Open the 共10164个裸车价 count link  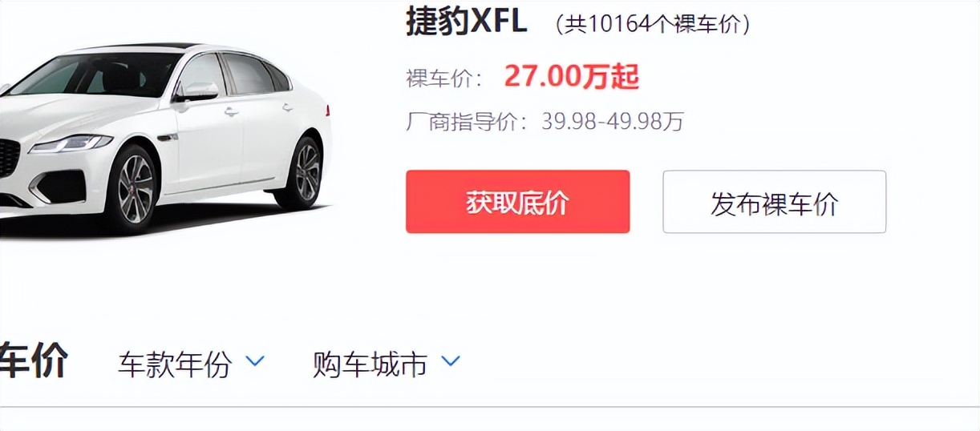click(x=654, y=24)
